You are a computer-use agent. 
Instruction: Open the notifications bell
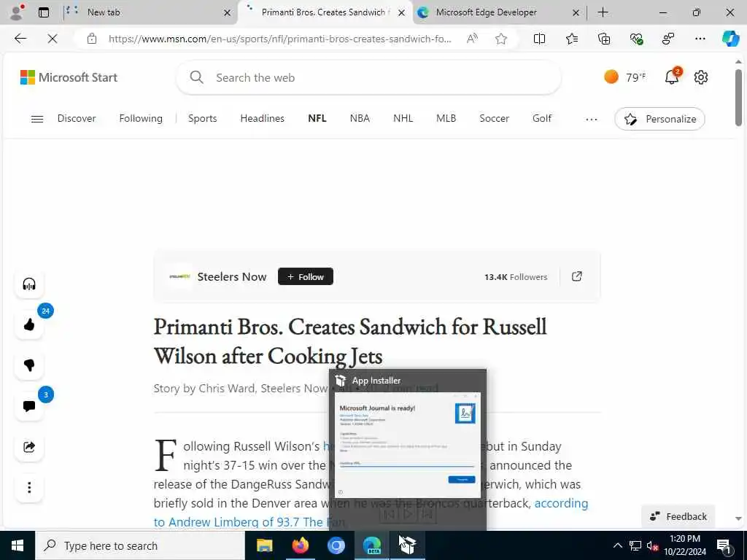pyautogui.click(x=672, y=76)
